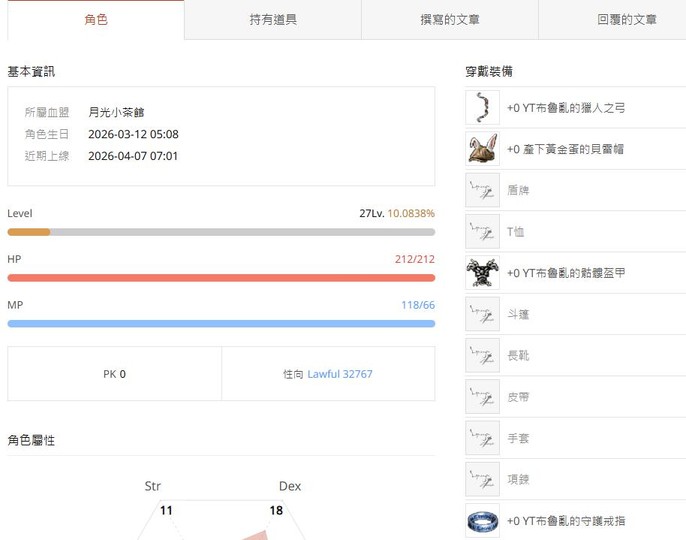Click the empty gloves (手套) slot icon
The height and width of the screenshot is (540, 686).
click(x=482, y=438)
